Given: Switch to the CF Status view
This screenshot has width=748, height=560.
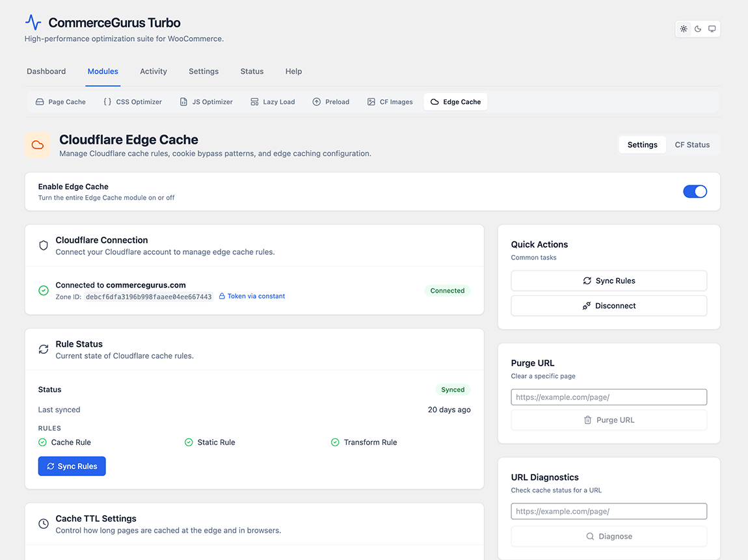Looking at the screenshot, I should point(692,145).
